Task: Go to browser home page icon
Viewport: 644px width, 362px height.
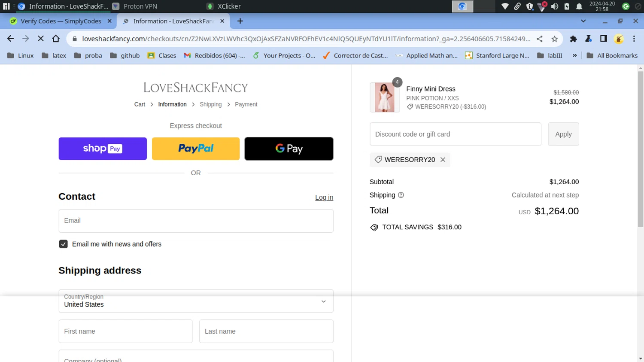Action: click(56, 39)
